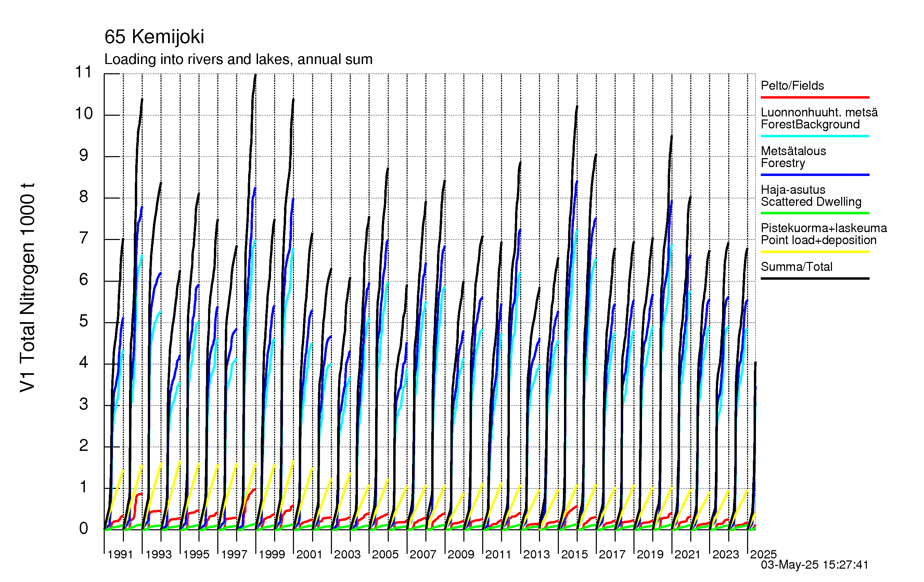Image resolution: width=924 pixels, height=582 pixels.
Task: Click the 'Metsätalous Forestry' legend label
Action: (793, 157)
